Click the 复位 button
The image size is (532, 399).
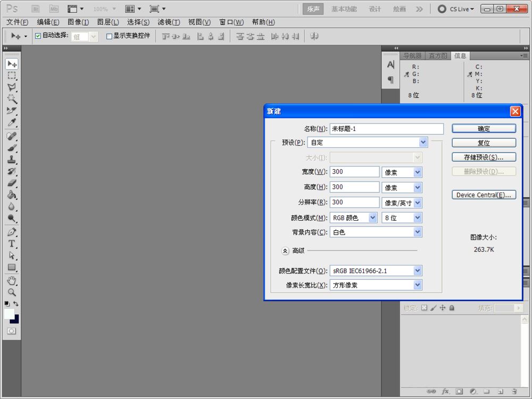coord(484,143)
